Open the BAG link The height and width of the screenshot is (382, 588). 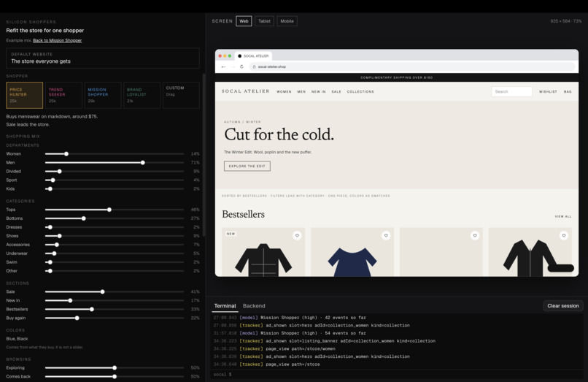(568, 91)
